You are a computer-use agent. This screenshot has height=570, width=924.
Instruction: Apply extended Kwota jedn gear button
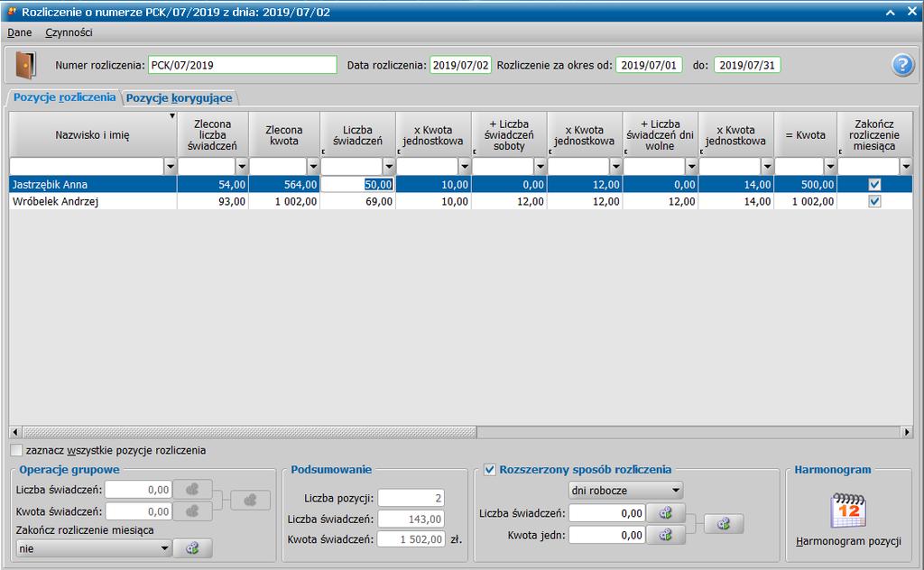tap(665, 535)
